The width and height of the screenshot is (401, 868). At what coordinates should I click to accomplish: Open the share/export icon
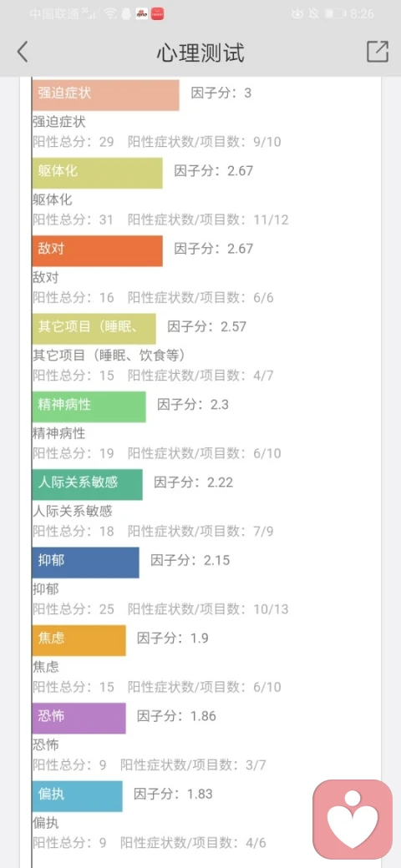(378, 52)
